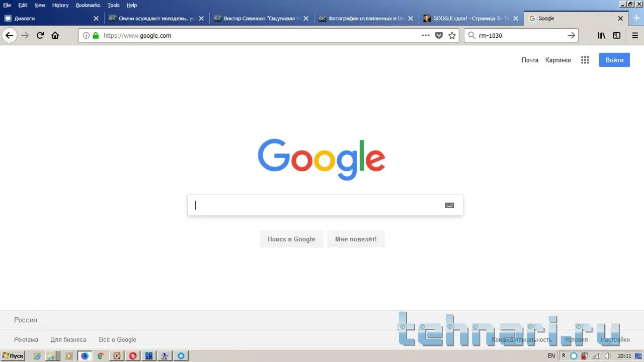
Task: Click the rm-1030 browser search field
Action: (x=521, y=35)
